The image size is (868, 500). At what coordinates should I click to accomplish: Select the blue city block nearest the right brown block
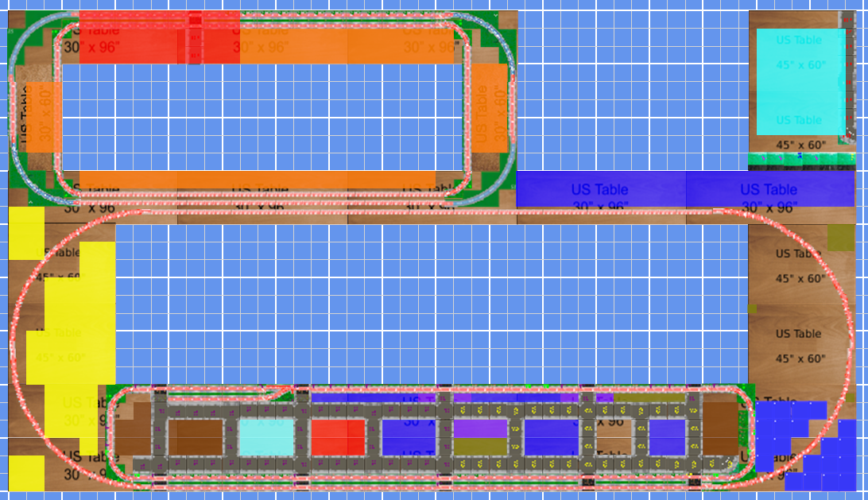coord(666,437)
